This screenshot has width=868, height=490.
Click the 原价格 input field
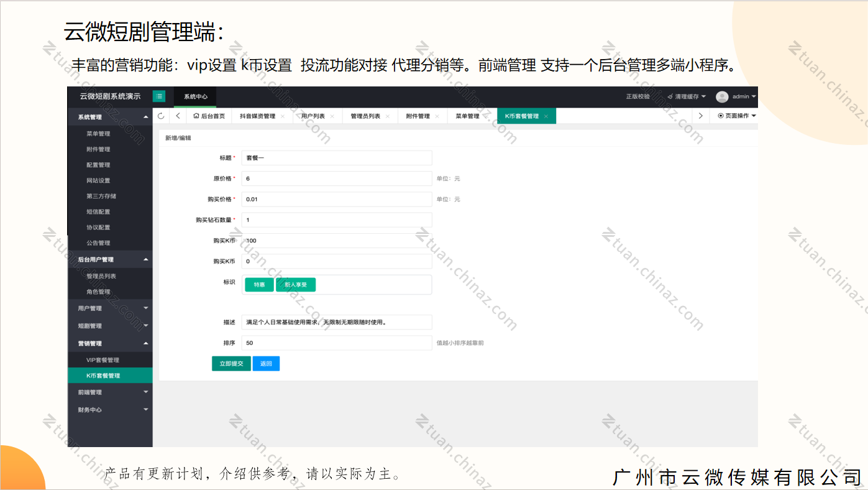(x=336, y=178)
